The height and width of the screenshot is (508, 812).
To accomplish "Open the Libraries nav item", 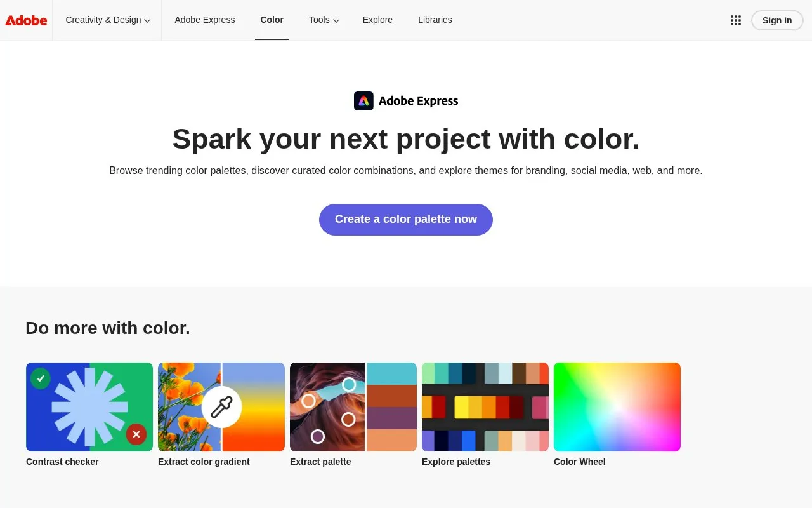I will click(x=435, y=20).
